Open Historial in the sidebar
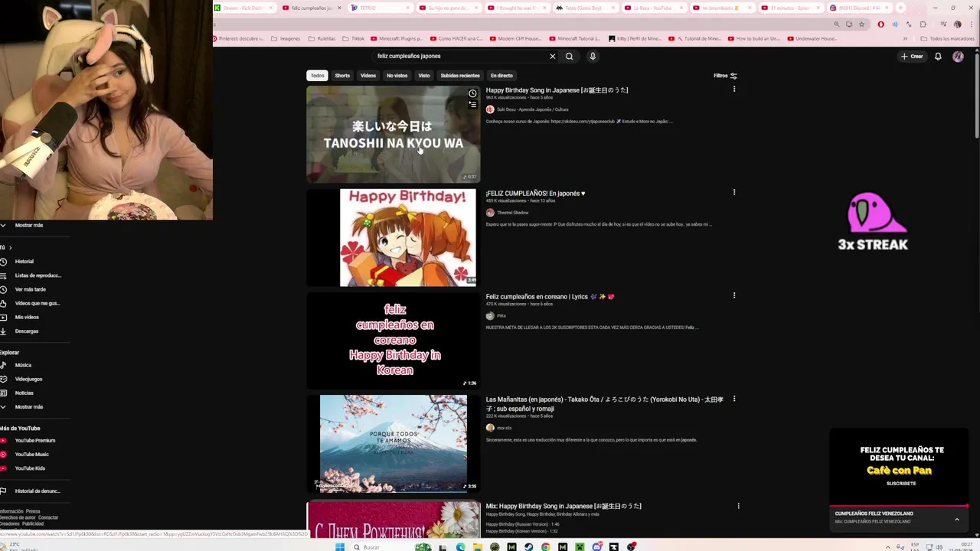980x551 pixels. click(x=24, y=261)
